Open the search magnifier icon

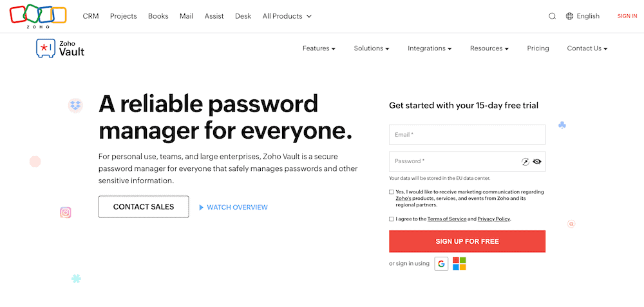552,16
